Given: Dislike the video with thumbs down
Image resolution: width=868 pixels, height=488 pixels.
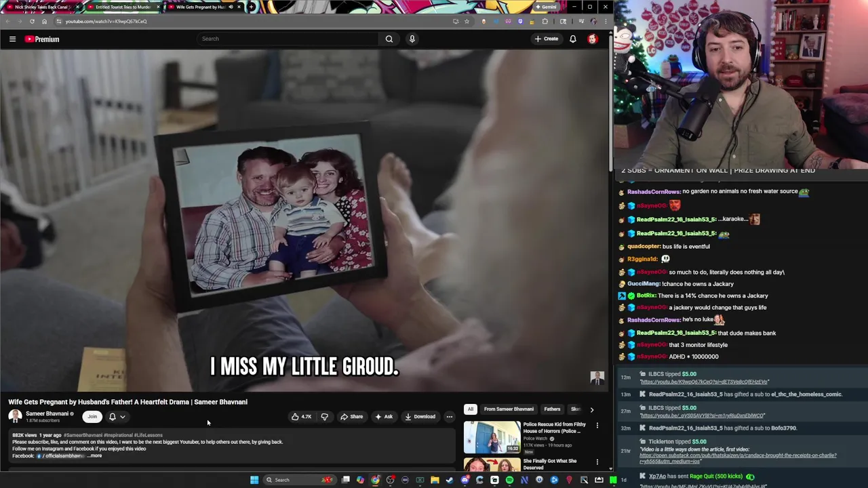Looking at the screenshot, I should pos(324,417).
